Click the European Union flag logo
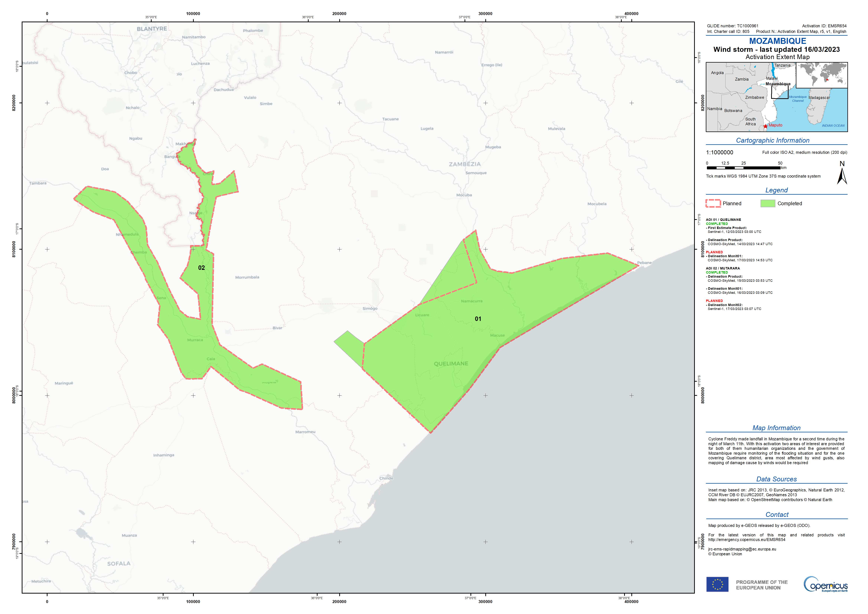Screen dimensions: 868x614 [x=717, y=584]
